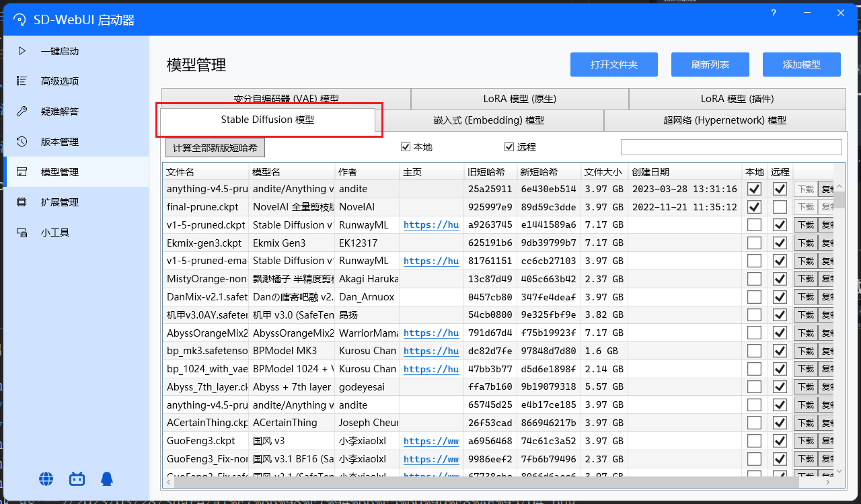Viewport: 861px width, 504px height.
Task: Click model name cell Abyss + 7th layer
Action: (x=292, y=387)
